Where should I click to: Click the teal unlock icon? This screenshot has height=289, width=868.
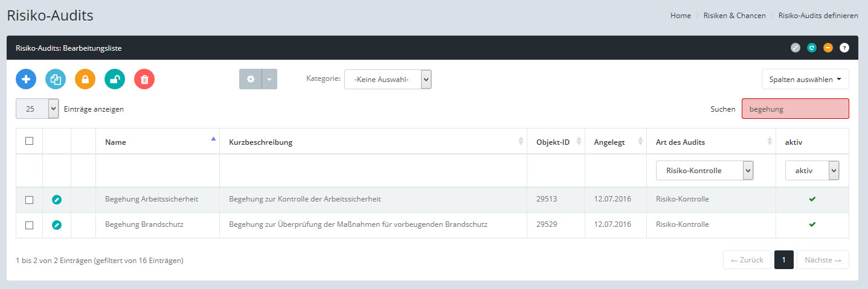click(x=115, y=79)
